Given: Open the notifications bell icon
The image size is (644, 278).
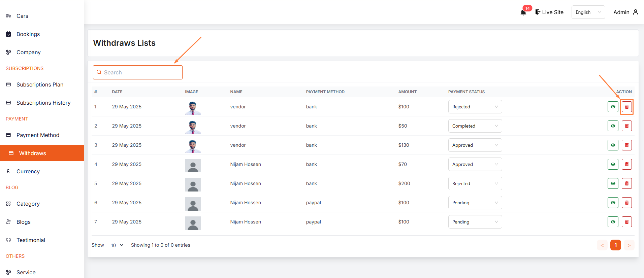Looking at the screenshot, I should coord(523,12).
